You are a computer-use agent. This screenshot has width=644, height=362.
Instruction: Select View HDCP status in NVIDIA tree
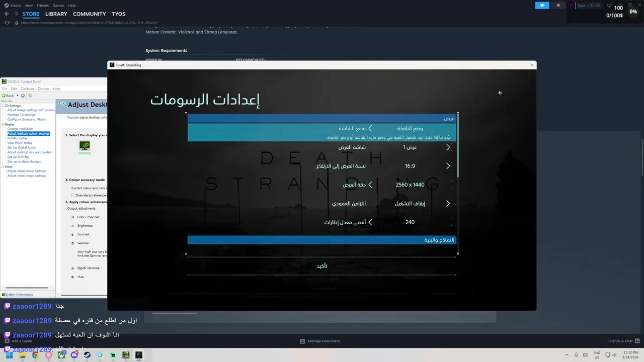coord(20,143)
